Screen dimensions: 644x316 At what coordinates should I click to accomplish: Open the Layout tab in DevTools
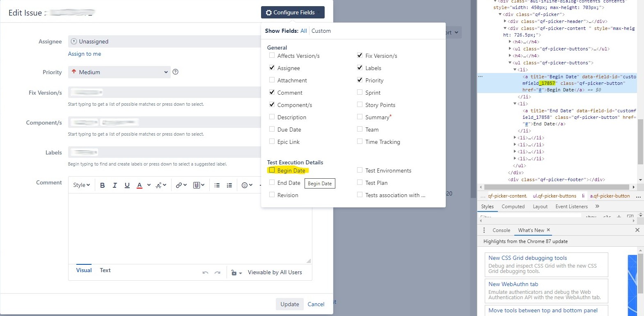[540, 207]
